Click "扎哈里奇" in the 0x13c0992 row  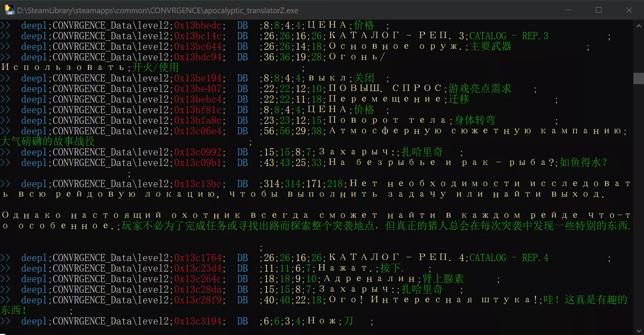click(x=422, y=152)
